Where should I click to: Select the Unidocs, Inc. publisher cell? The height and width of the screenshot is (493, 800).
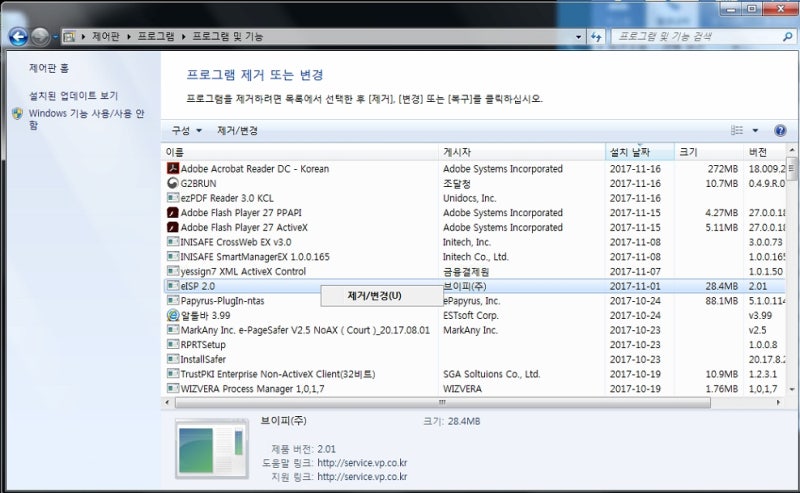[x=469, y=198]
